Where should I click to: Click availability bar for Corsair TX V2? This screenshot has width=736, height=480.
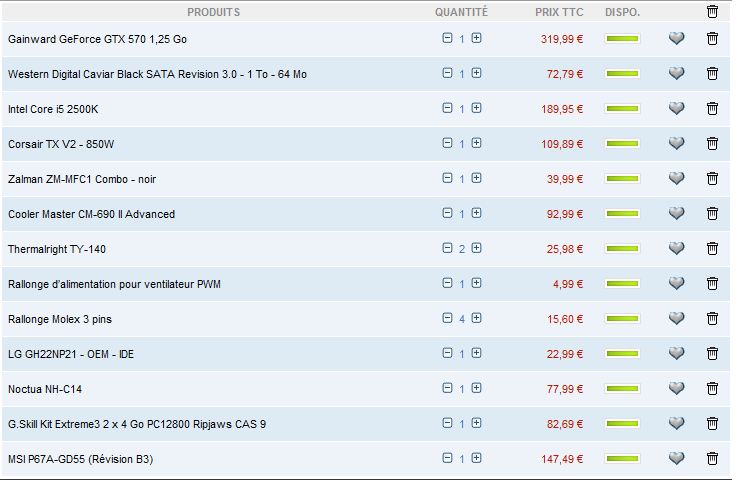[622, 143]
